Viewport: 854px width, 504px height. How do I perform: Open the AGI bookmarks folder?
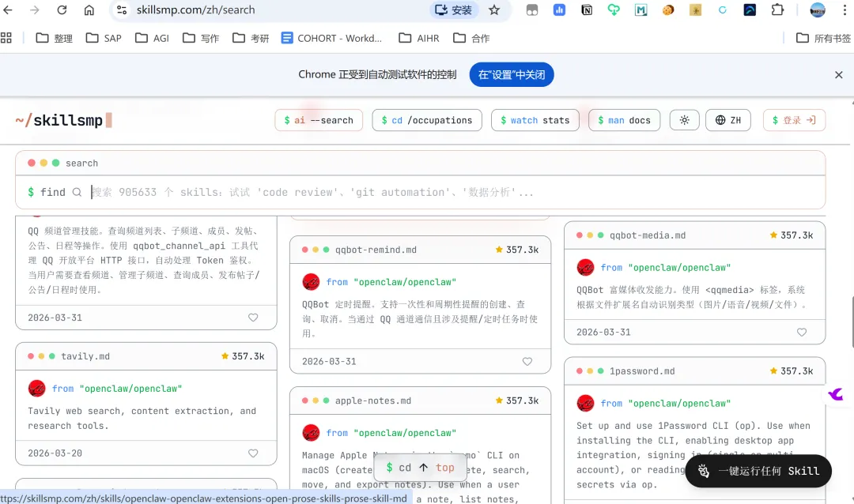click(x=152, y=38)
